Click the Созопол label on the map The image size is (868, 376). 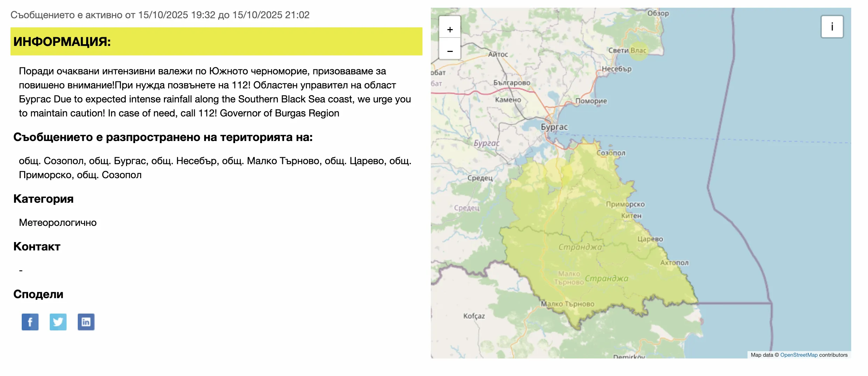611,153
